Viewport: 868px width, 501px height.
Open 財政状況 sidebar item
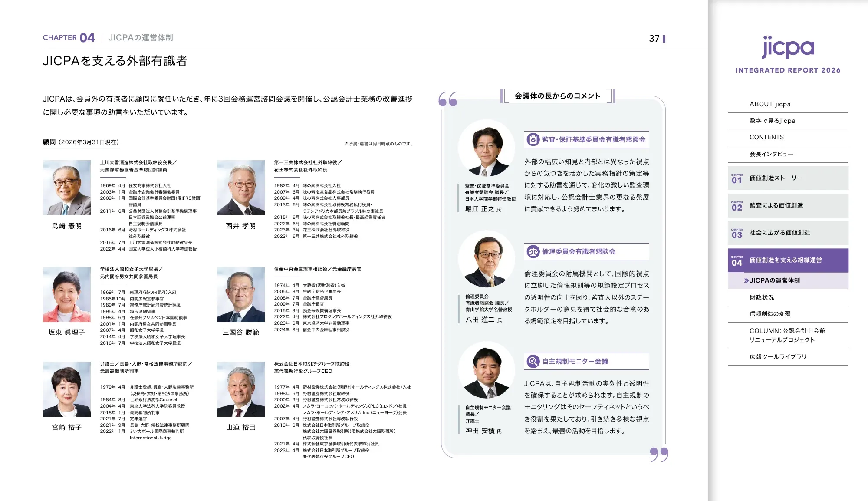point(788,297)
